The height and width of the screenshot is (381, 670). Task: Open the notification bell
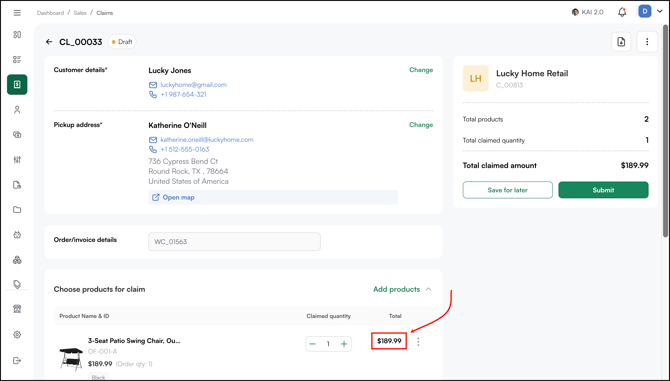coord(622,12)
